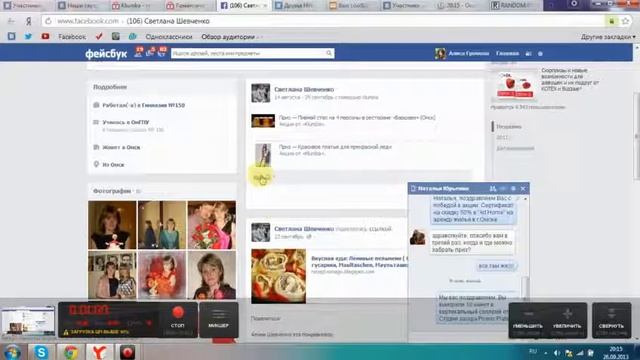Click the RU language indicator in tray
Viewport: 640px width, 360px height.
pos(533,351)
